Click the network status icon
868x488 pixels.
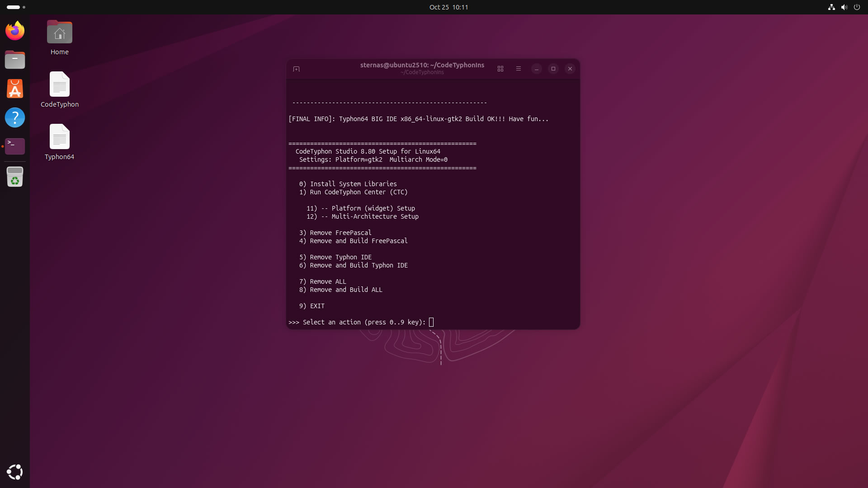[x=831, y=7]
